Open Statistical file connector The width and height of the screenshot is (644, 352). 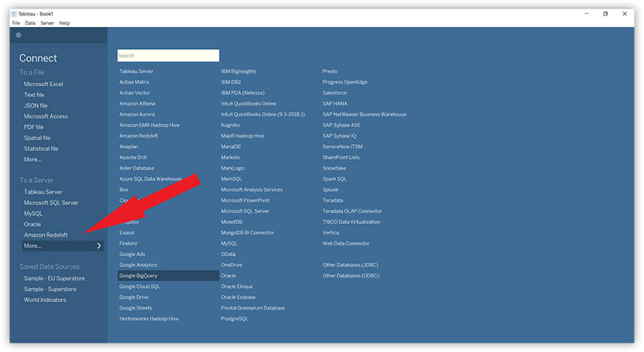pos(41,149)
